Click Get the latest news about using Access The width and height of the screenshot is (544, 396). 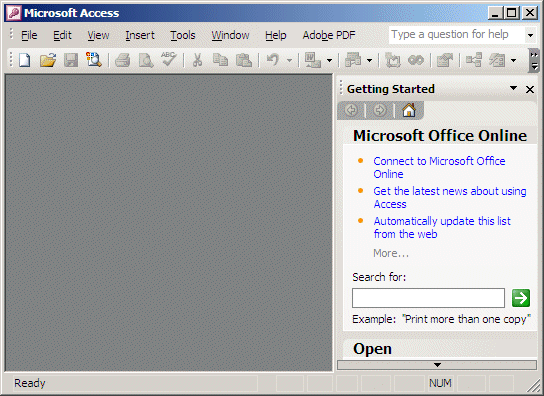coord(450,197)
